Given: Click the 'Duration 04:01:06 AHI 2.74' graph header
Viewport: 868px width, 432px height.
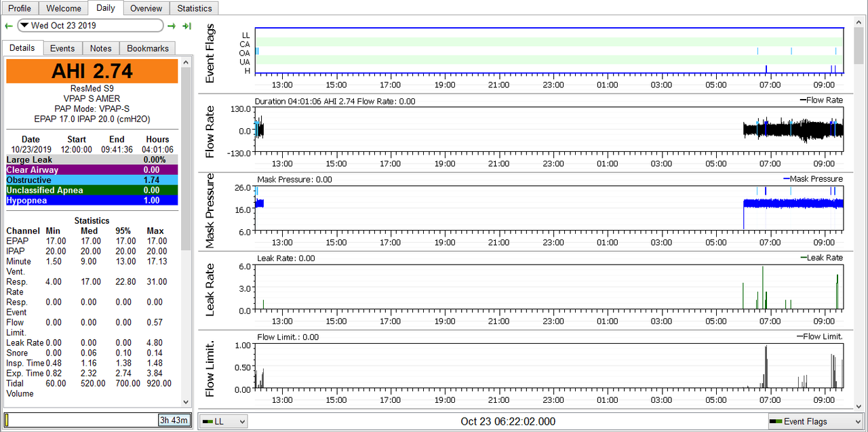Looking at the screenshot, I should tap(334, 101).
